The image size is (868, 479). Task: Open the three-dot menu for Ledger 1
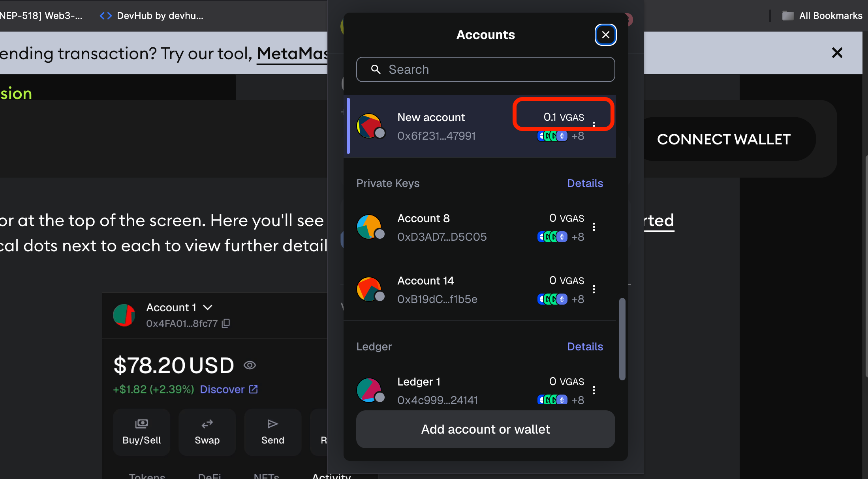click(594, 390)
